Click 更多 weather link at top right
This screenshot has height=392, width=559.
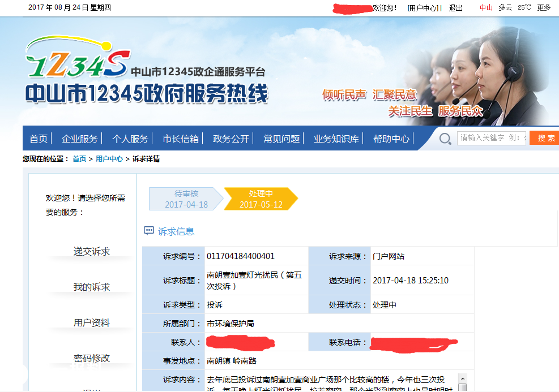[544, 8]
